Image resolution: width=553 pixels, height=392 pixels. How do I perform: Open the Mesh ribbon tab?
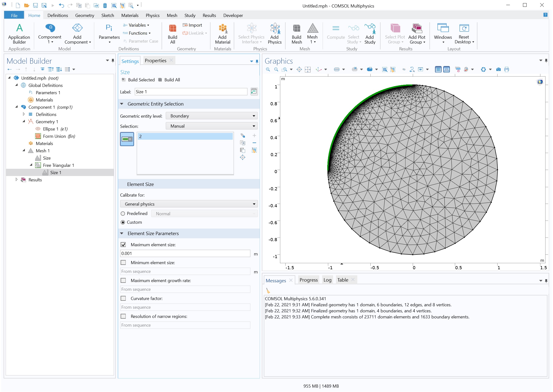click(172, 15)
